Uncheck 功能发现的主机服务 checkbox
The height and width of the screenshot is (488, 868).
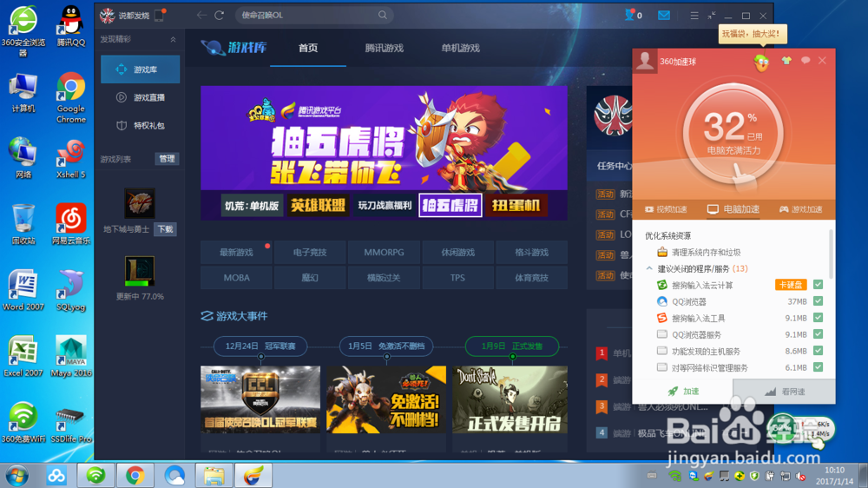pyautogui.click(x=819, y=351)
